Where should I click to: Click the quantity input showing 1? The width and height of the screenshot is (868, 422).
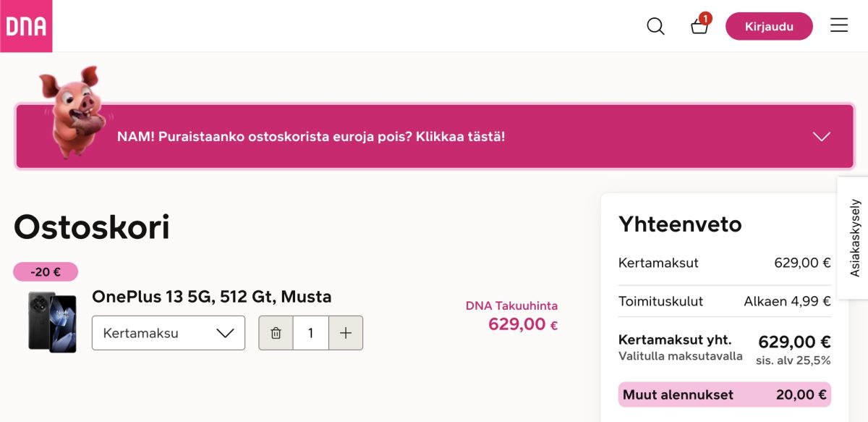pos(310,332)
